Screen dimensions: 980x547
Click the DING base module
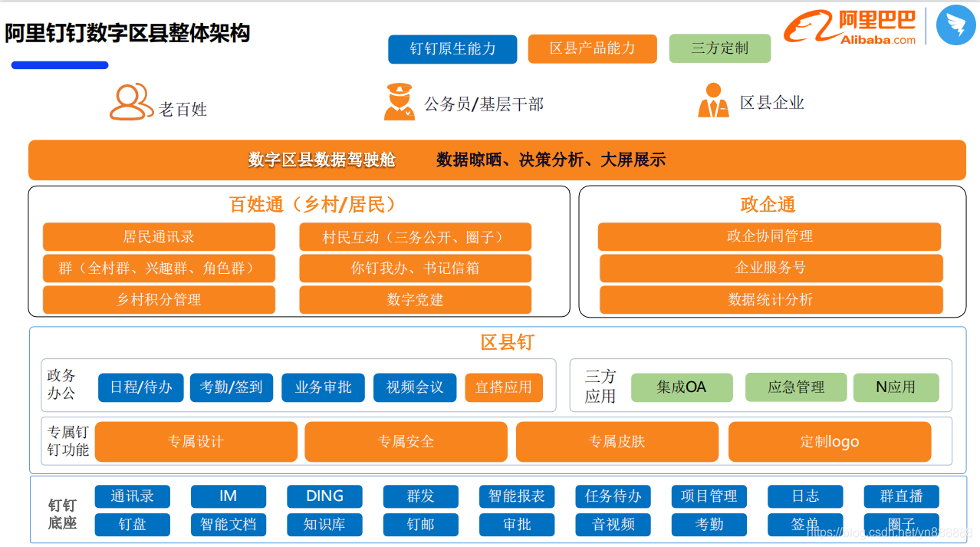tap(324, 496)
